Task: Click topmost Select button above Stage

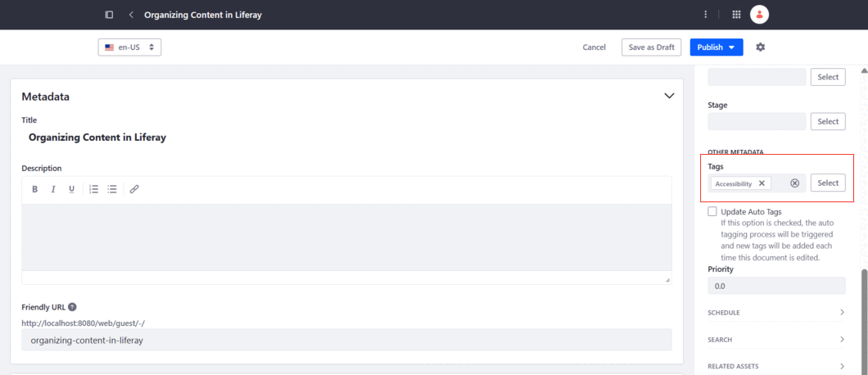Action: coord(828,77)
